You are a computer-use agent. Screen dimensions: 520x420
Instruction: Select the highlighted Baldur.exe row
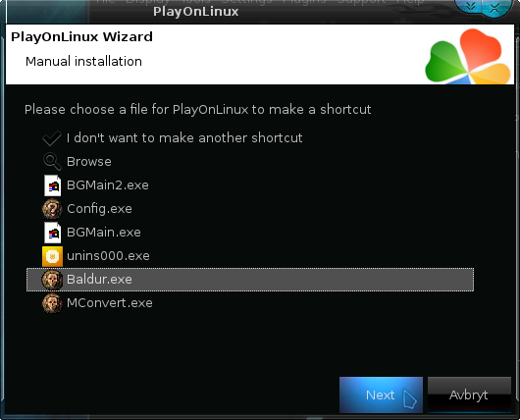pyautogui.click(x=250, y=280)
